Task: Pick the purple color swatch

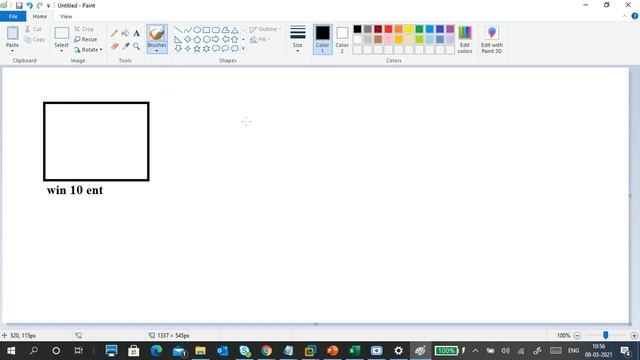Action: 450,29
